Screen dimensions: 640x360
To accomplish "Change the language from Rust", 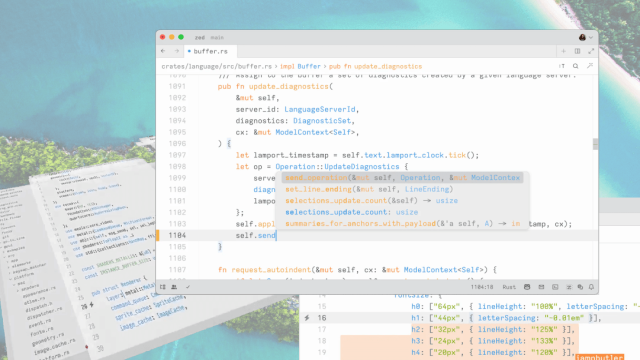I will (509, 287).
